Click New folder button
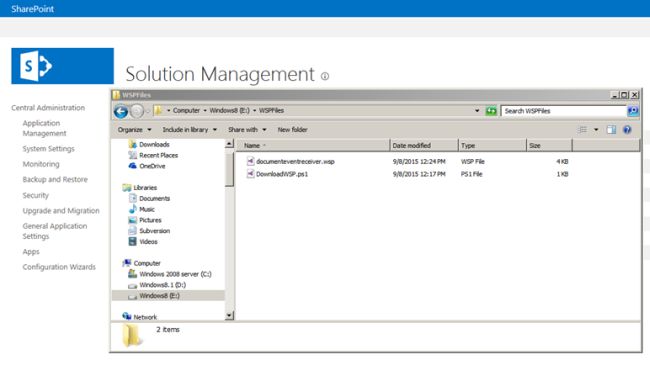Screen dimensions: 650x365 (292, 130)
